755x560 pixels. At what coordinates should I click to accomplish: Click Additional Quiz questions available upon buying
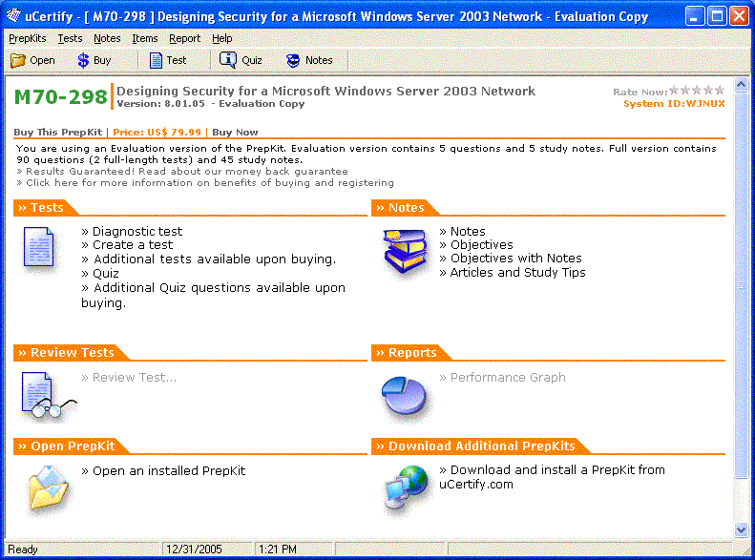tap(213, 295)
